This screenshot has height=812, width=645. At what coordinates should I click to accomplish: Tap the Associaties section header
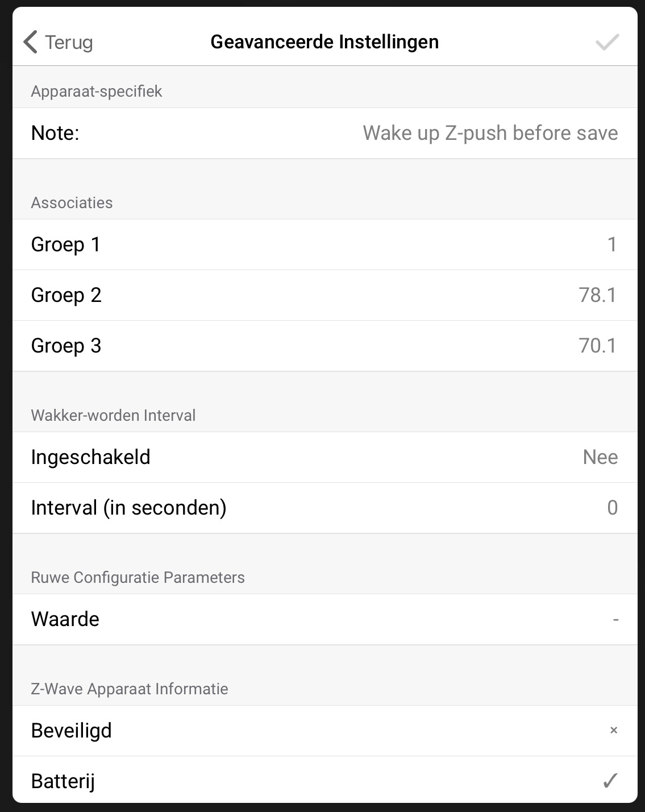(72, 203)
